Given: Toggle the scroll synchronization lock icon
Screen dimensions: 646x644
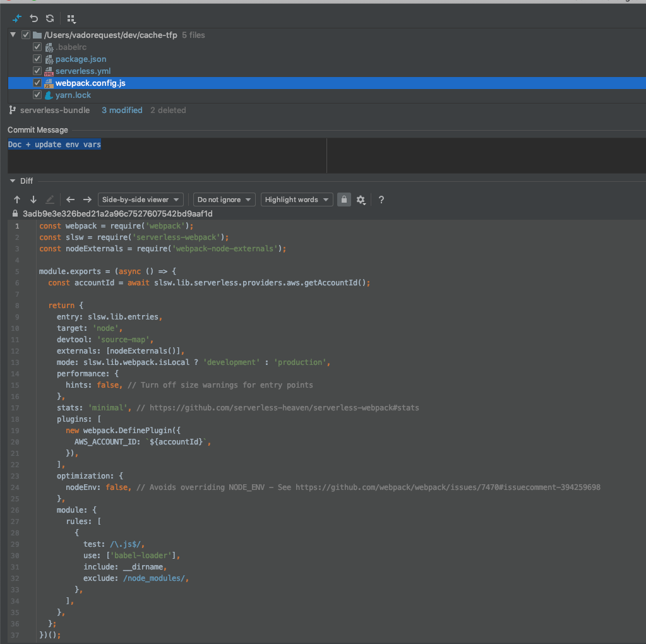Looking at the screenshot, I should click(x=344, y=200).
